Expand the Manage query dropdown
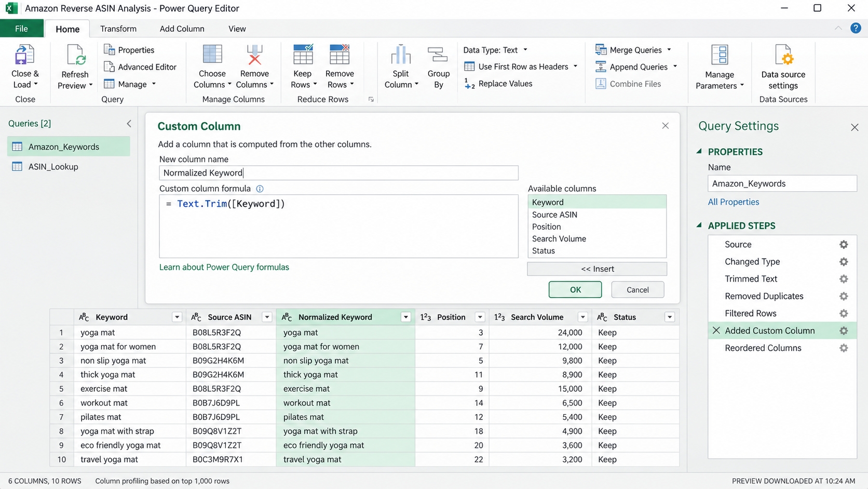 (x=154, y=84)
